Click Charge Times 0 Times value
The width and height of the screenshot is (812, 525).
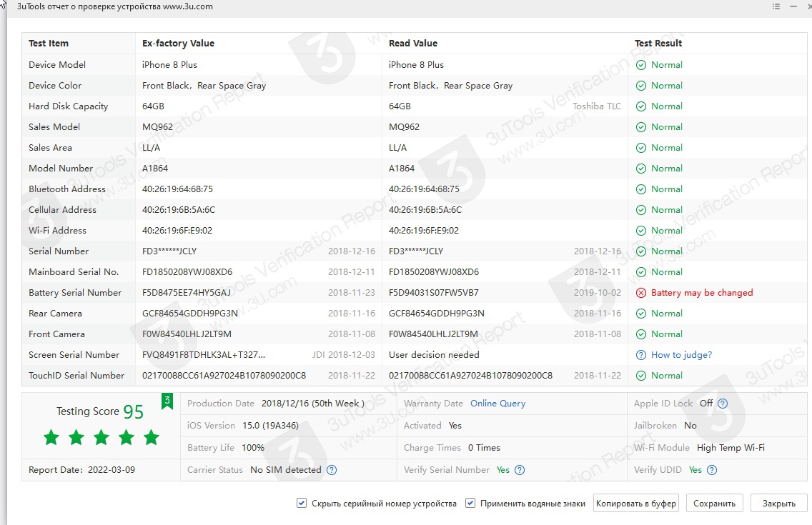tap(484, 448)
